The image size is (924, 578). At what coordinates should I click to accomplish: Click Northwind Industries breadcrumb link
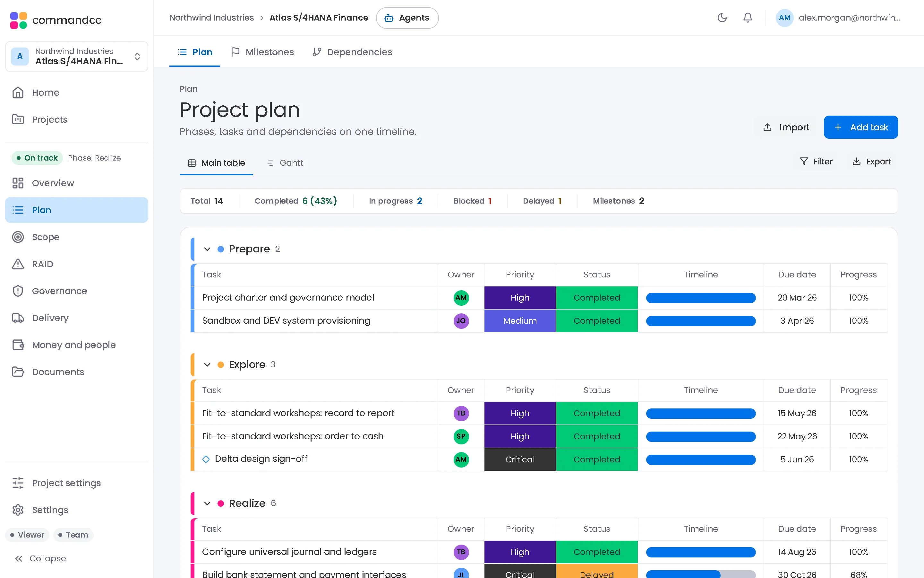[211, 18]
